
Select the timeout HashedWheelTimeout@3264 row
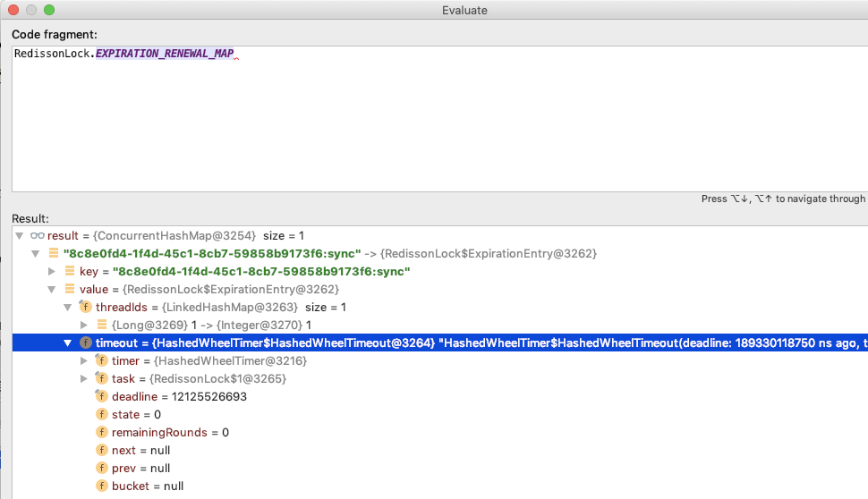coord(440,343)
